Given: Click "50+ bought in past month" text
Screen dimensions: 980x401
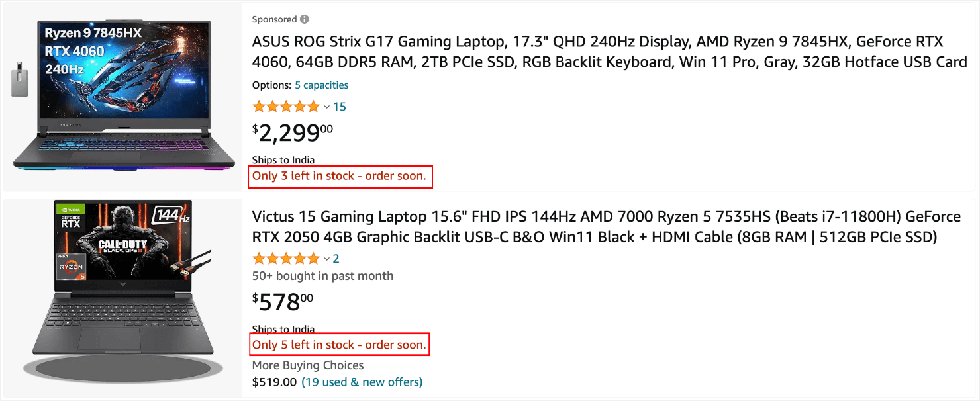Looking at the screenshot, I should click(322, 276).
